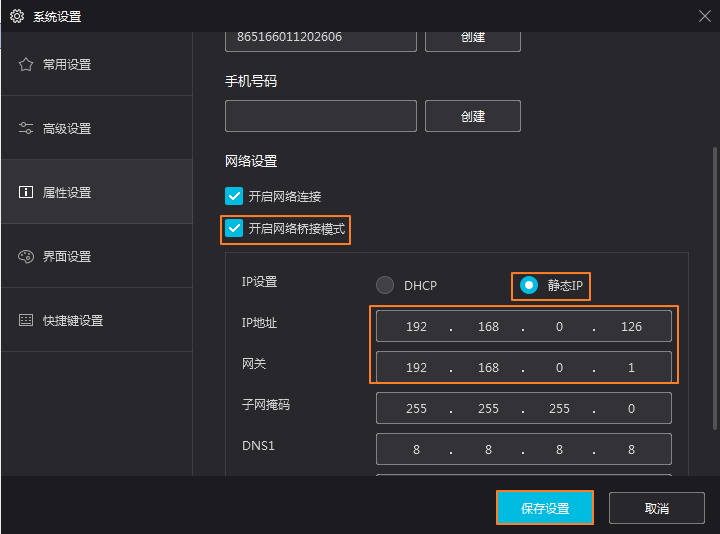Select the 静态IP radio button
Viewport: 720px width, 534px height.
pos(529,285)
